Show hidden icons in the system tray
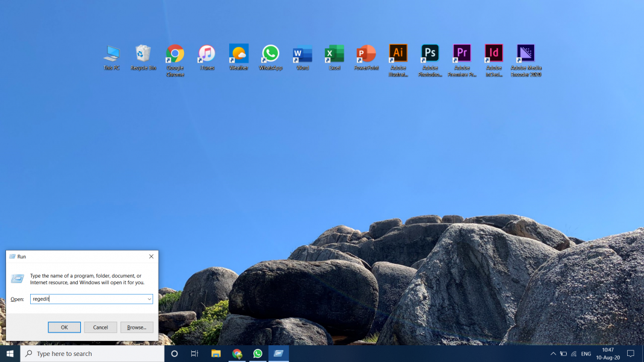 tap(553, 354)
